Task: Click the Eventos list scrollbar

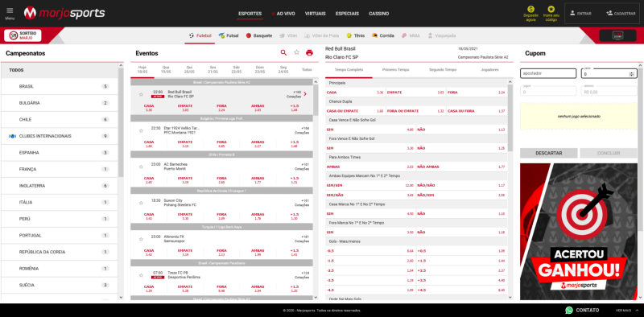Action: coord(316,101)
